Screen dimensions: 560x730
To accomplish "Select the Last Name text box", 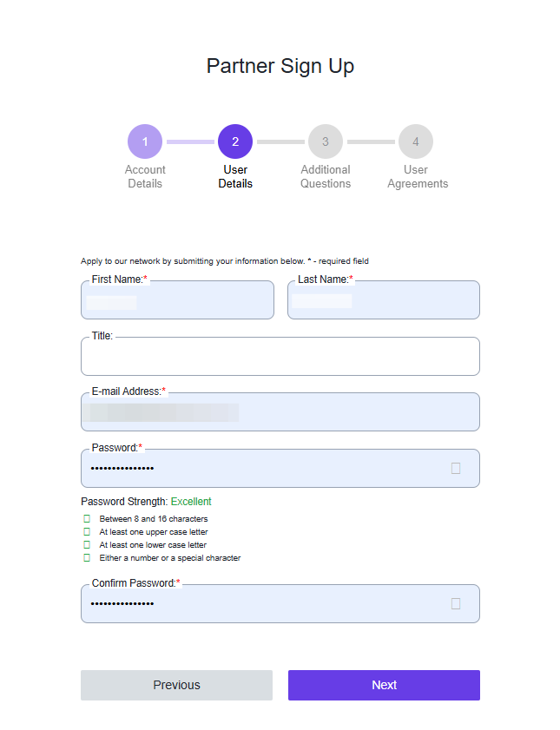I will click(383, 299).
